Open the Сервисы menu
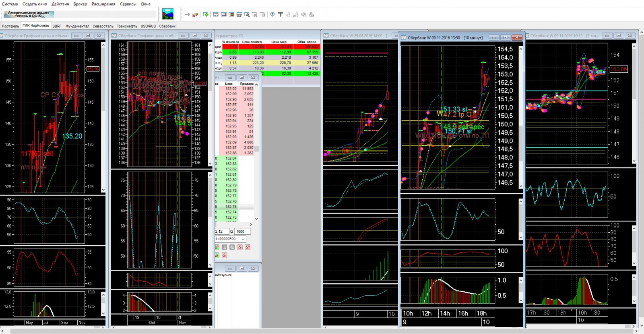Image resolution: width=644 pixels, height=334 pixels. point(128,4)
